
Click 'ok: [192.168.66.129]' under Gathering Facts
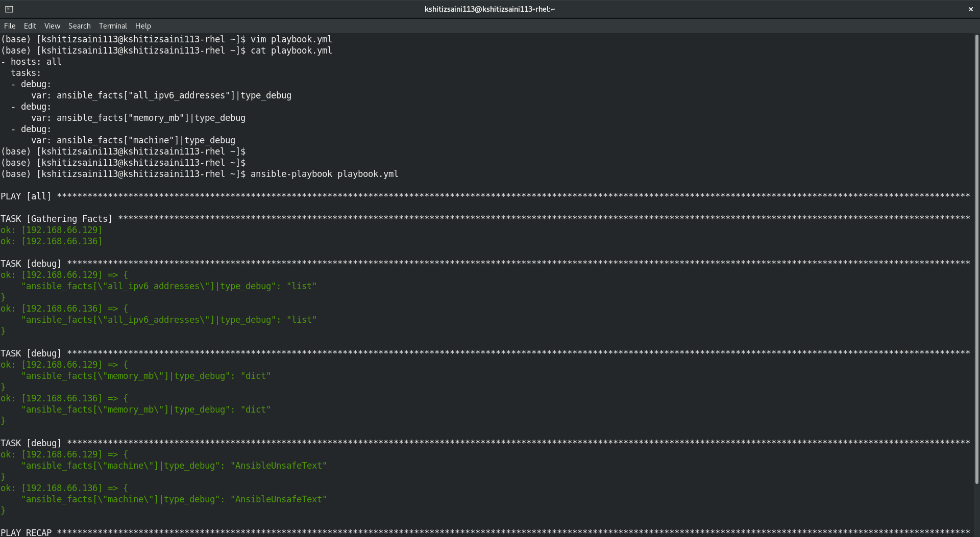coord(51,230)
